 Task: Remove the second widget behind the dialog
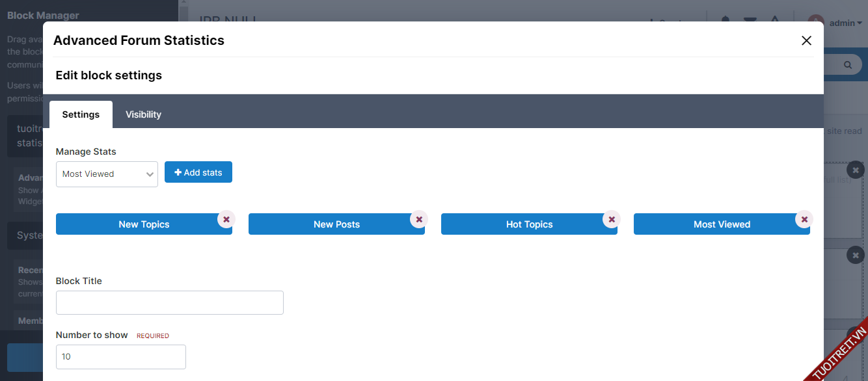pyautogui.click(x=855, y=255)
